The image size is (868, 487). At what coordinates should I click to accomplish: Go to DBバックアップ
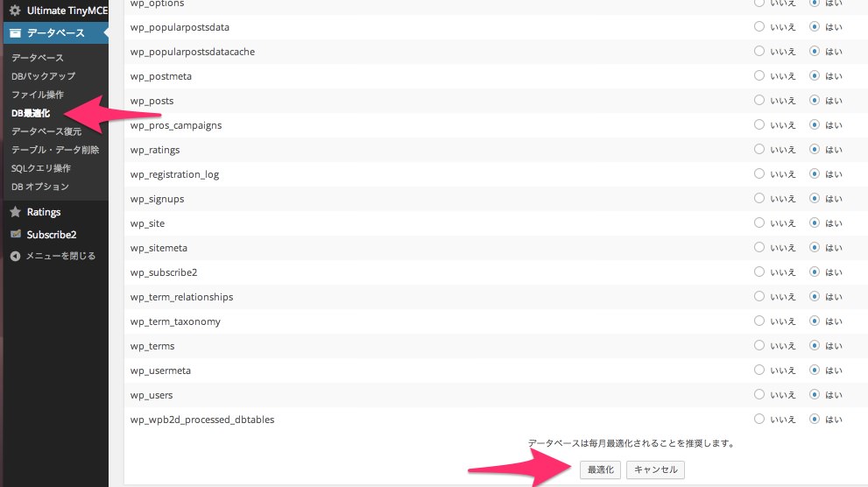point(43,76)
